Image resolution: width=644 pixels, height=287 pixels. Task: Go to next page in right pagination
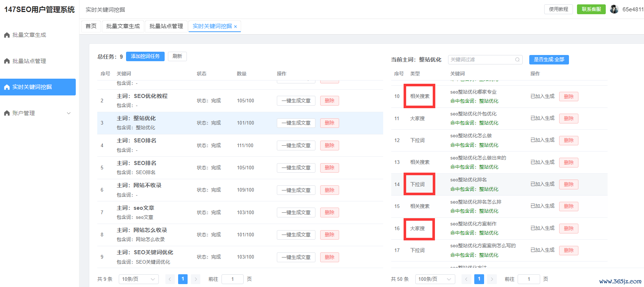(x=492, y=279)
